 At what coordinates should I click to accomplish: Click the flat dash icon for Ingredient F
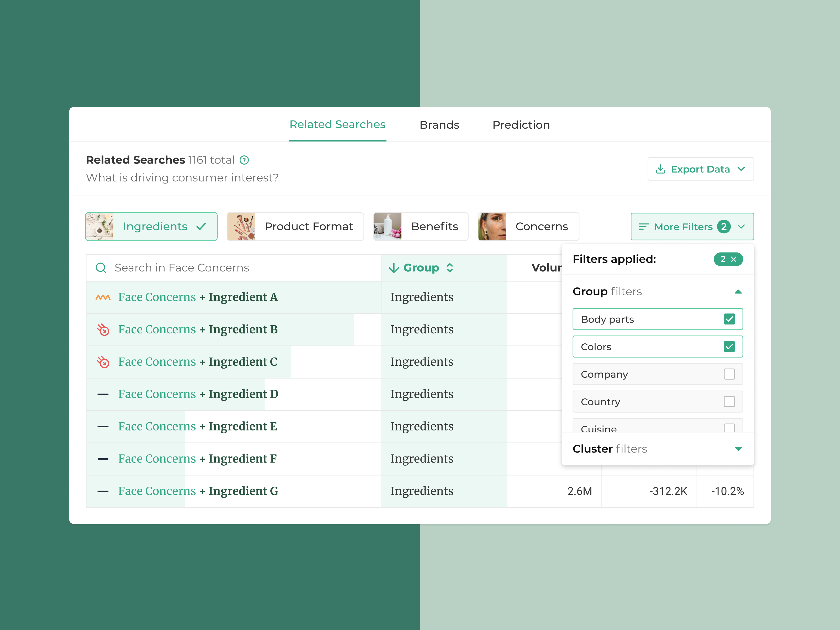103,459
